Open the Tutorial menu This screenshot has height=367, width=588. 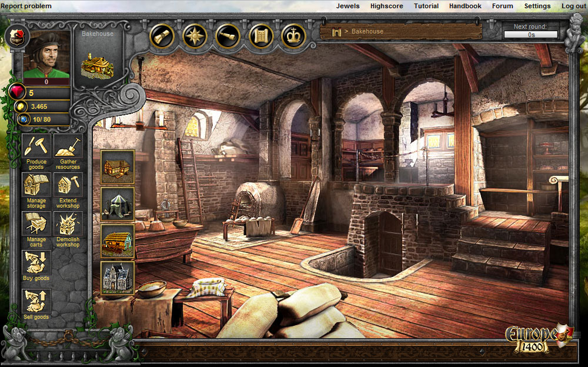(x=426, y=6)
